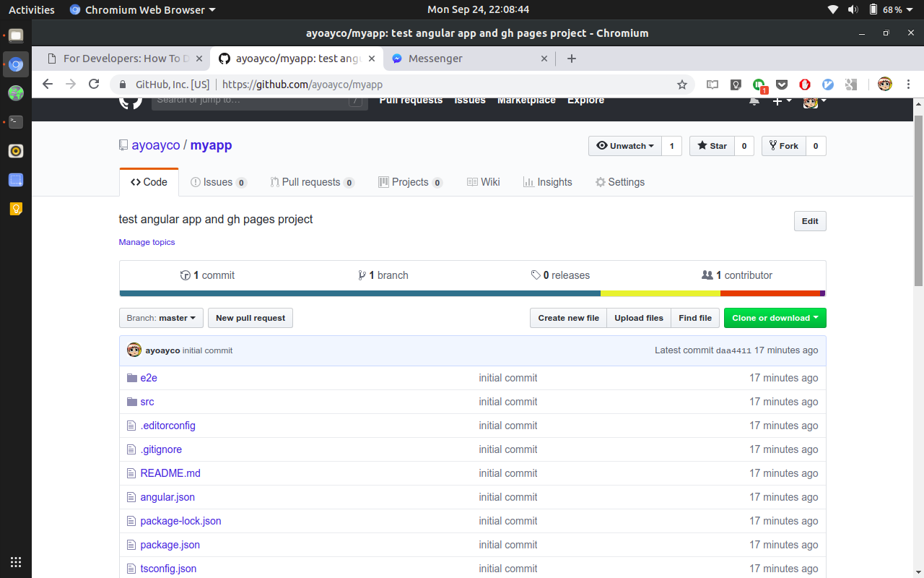Image resolution: width=924 pixels, height=578 pixels.
Task: Switch to the Settings tab
Action: [x=619, y=182]
